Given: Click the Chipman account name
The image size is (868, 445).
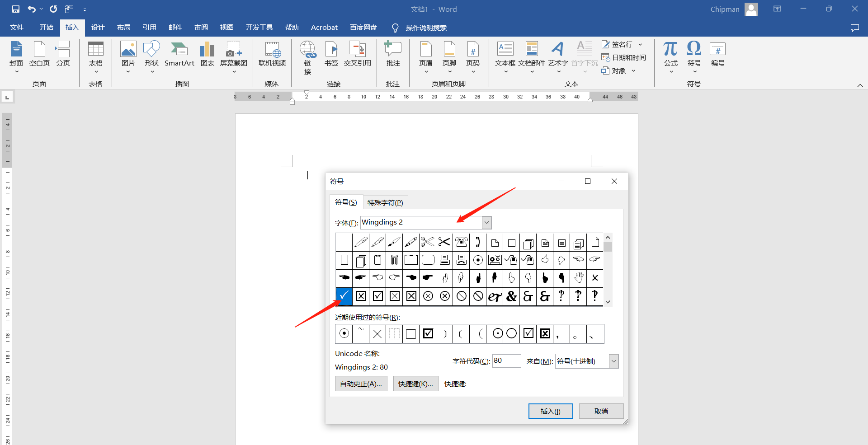Looking at the screenshot, I should pos(725,9).
